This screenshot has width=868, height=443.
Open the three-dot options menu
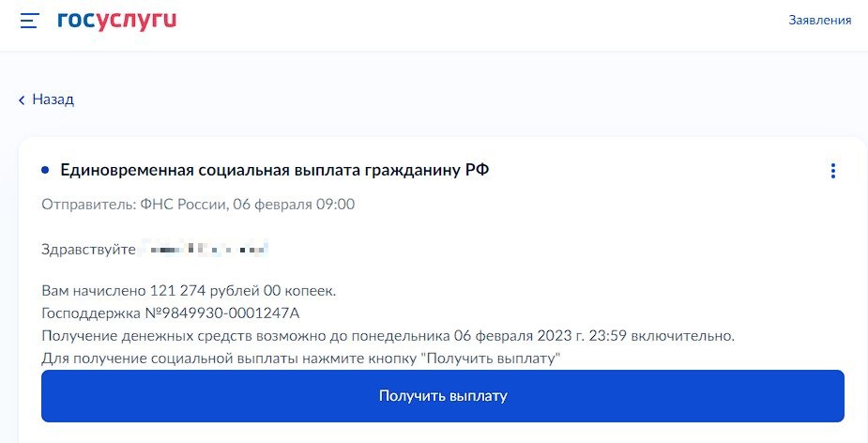[x=832, y=171]
